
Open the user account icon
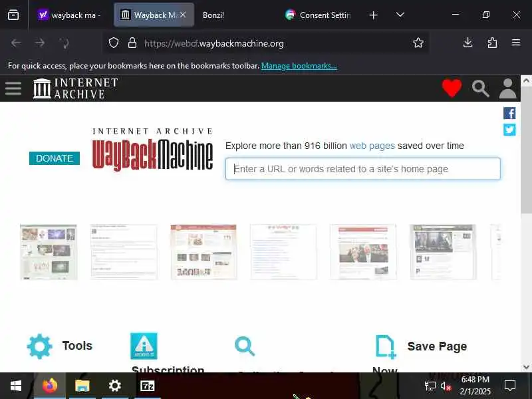(x=507, y=88)
